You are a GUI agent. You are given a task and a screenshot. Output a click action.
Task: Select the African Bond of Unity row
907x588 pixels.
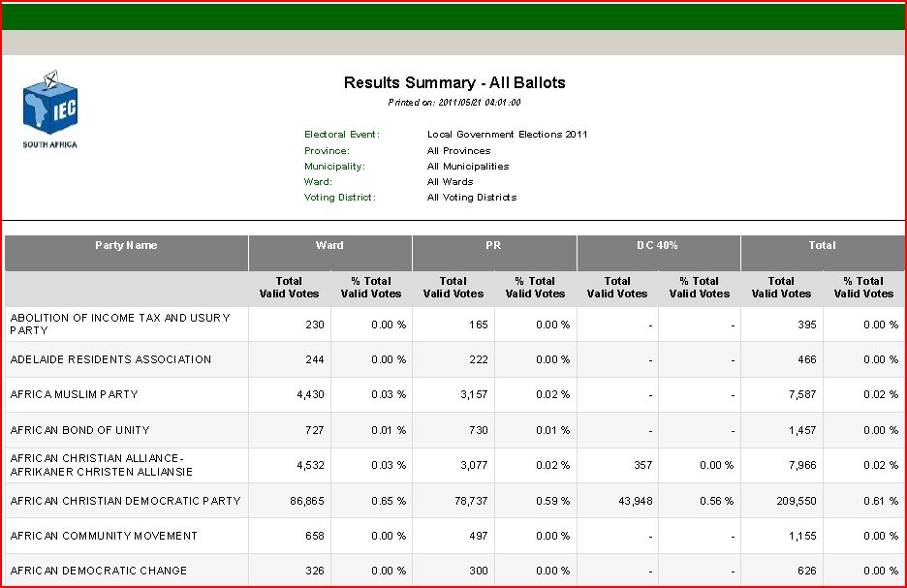pyautogui.click(x=79, y=430)
